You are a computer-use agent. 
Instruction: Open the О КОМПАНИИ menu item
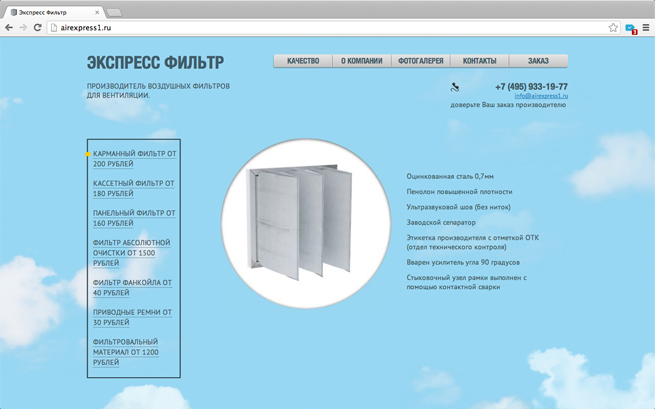pyautogui.click(x=362, y=61)
